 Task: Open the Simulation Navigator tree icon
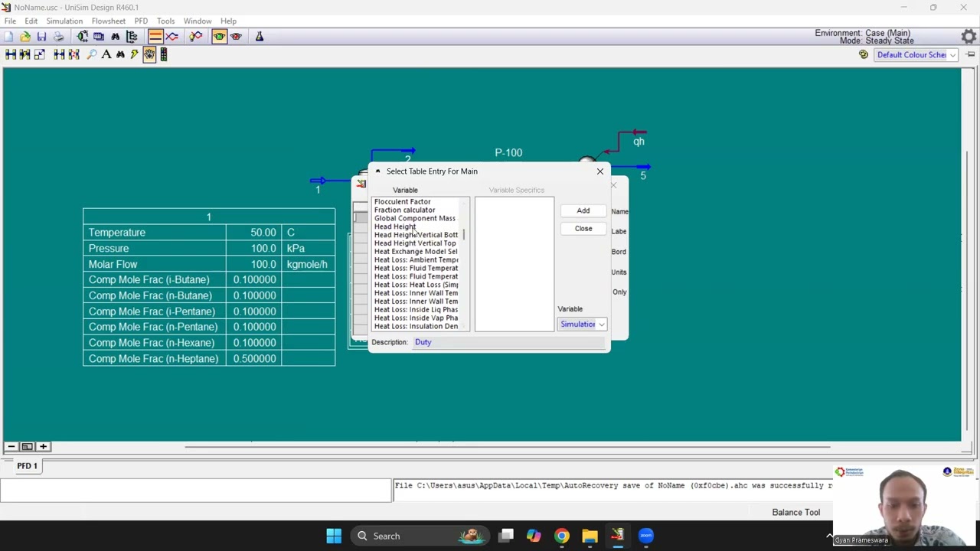132,37
